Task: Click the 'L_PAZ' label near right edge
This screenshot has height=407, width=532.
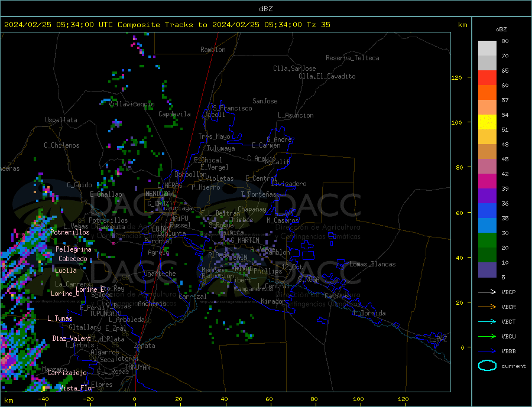Action: (438, 339)
